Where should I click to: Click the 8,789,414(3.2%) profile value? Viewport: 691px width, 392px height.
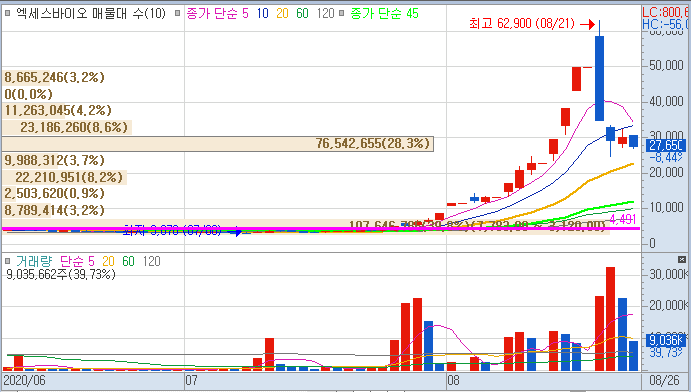tap(55, 210)
